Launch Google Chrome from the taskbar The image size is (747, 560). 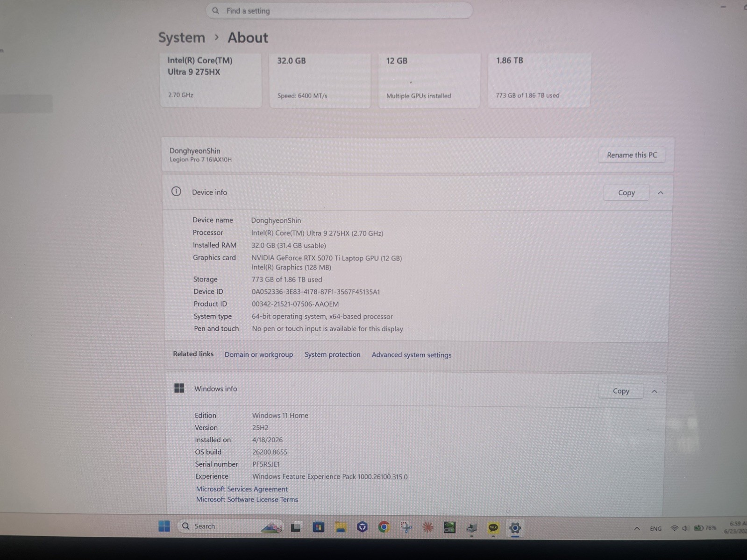384,527
